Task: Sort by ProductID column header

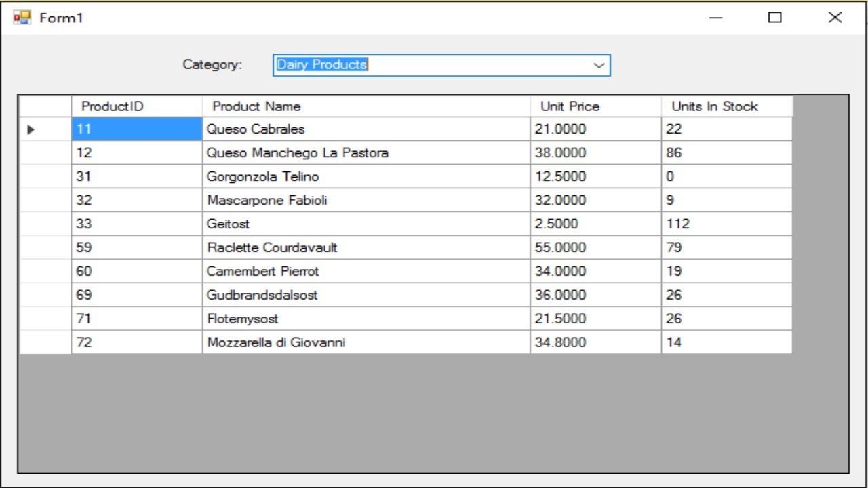Action: pyautogui.click(x=137, y=106)
